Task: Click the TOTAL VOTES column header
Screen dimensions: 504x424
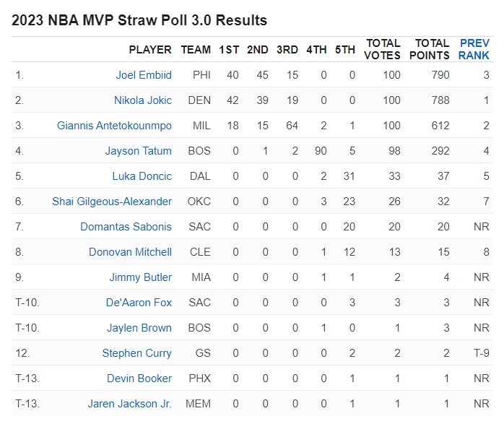Action: pos(382,49)
